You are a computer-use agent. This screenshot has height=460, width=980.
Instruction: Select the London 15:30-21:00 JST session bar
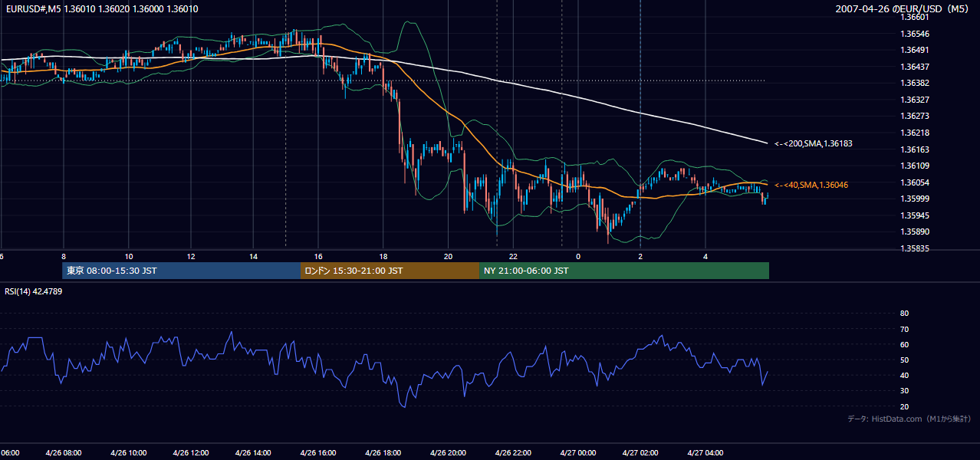pyautogui.click(x=390, y=271)
